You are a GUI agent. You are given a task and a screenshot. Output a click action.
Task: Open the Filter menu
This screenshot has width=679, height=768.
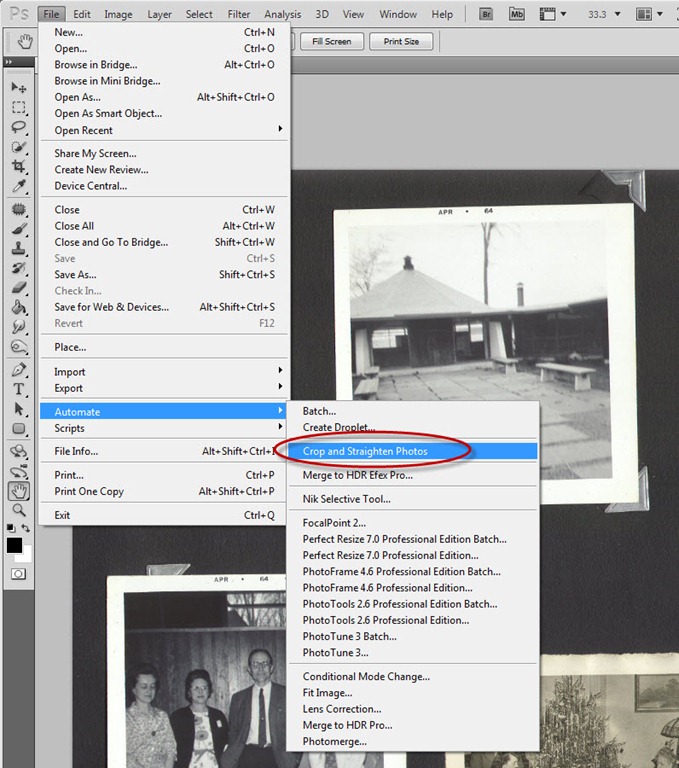[239, 14]
